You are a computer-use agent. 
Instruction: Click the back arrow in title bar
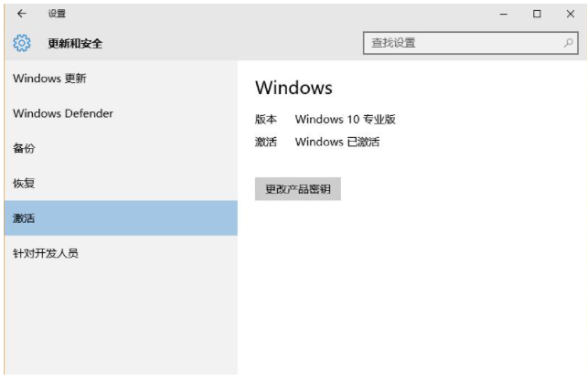point(22,14)
